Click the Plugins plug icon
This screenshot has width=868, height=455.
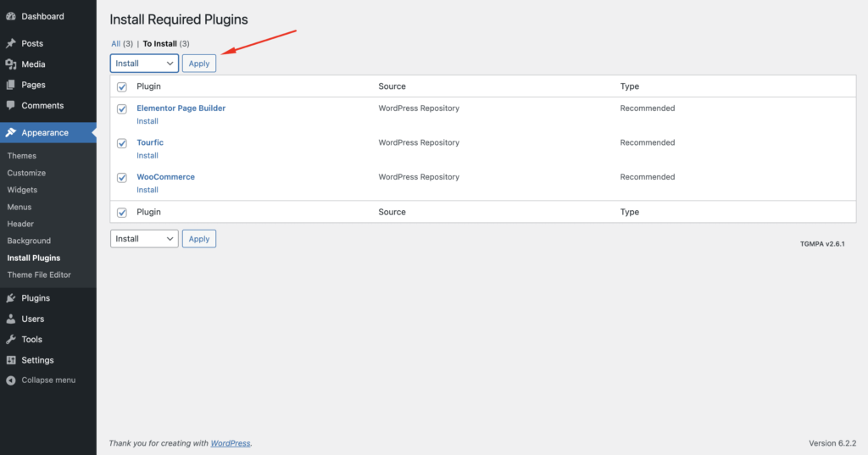coord(10,297)
